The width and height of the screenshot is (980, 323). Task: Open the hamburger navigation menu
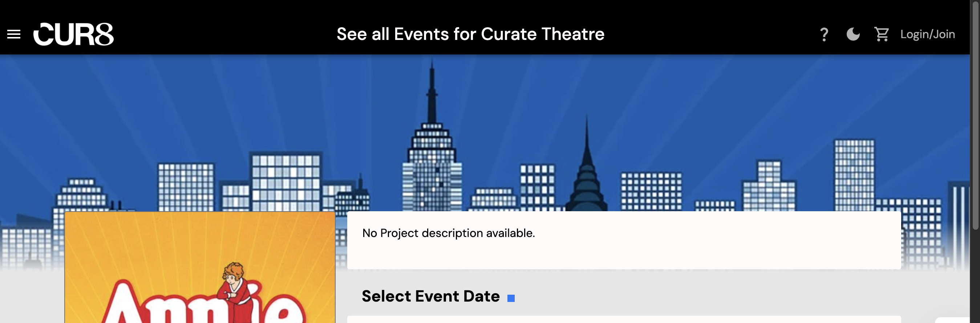tap(14, 34)
